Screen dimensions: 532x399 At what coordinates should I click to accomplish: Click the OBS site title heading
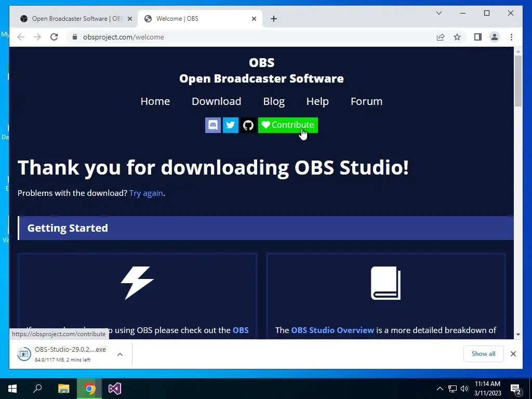point(262,71)
